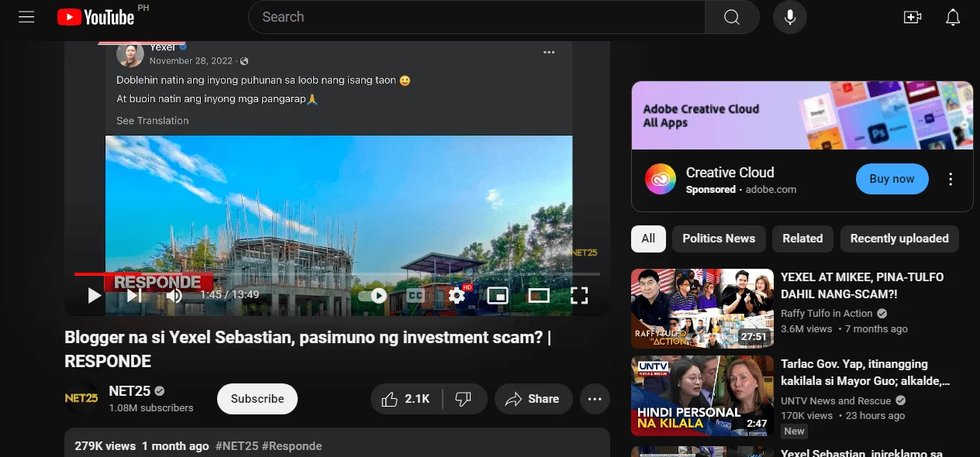This screenshot has width=980, height=457.
Task: Go to YouTube home via logo
Action: pyautogui.click(x=95, y=17)
